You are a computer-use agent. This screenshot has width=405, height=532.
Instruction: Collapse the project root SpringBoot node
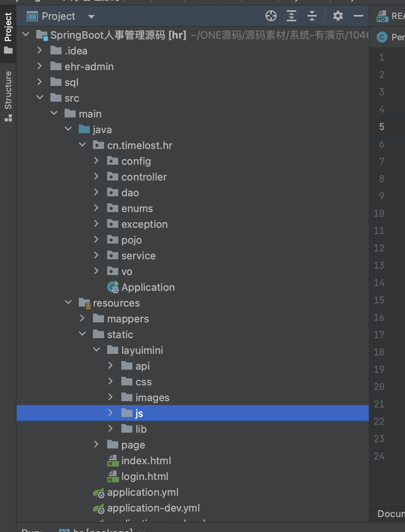(x=26, y=34)
